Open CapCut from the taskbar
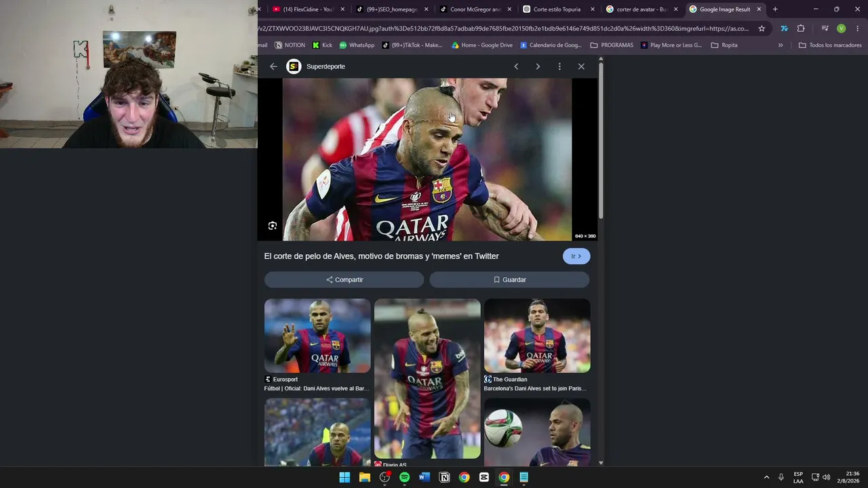 coord(484,477)
